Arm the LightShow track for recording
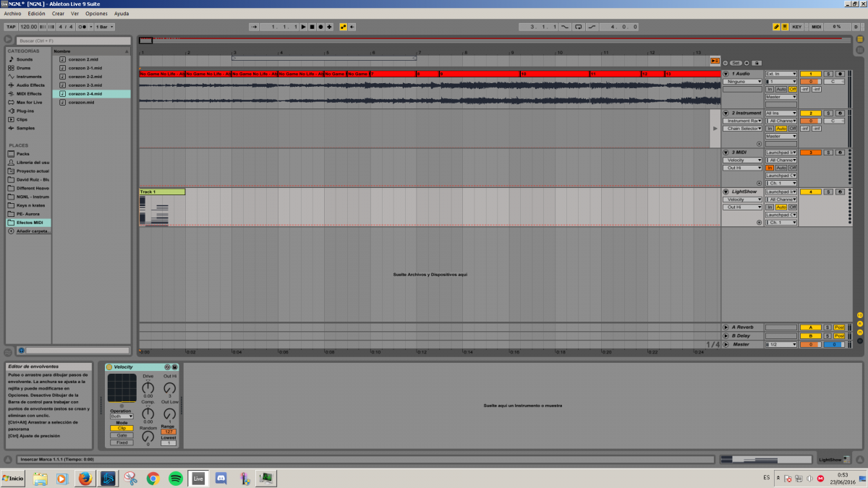Viewport: 868px width, 488px height. (840, 192)
